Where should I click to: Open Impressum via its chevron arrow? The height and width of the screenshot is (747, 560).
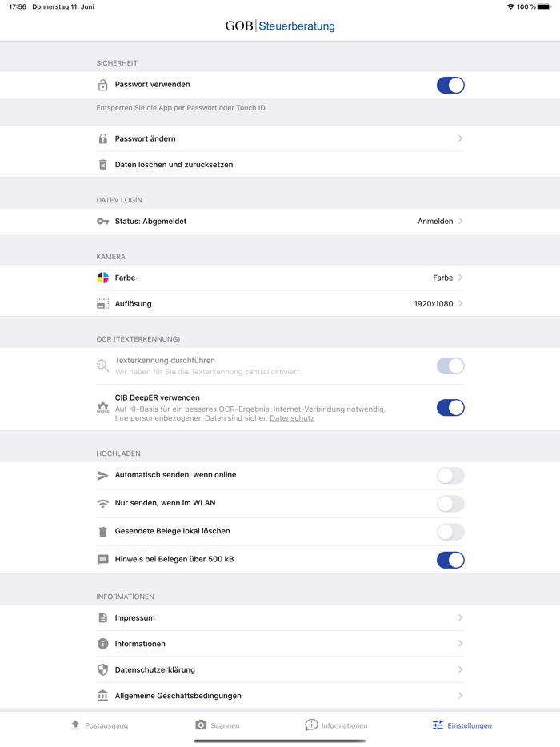click(461, 618)
